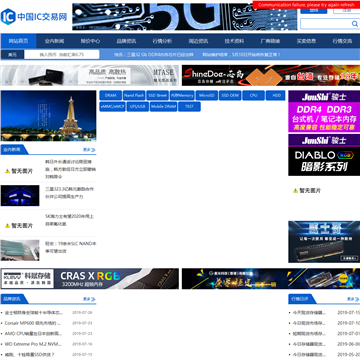Open the MTASE SSD banner ad
360x360 pixels.
(x=89, y=75)
